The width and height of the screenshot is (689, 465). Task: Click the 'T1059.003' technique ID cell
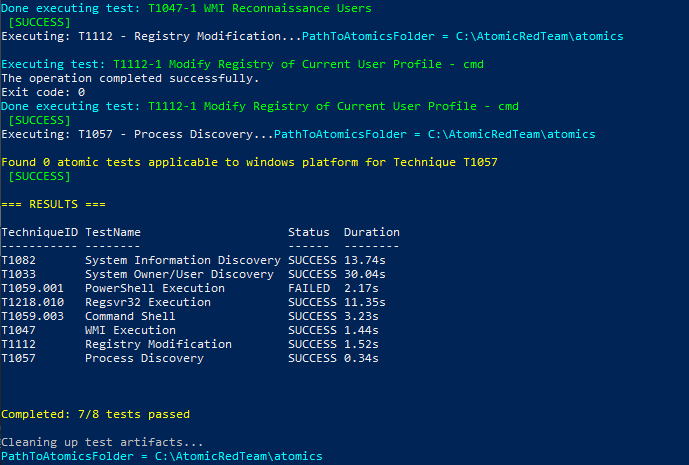(x=33, y=316)
